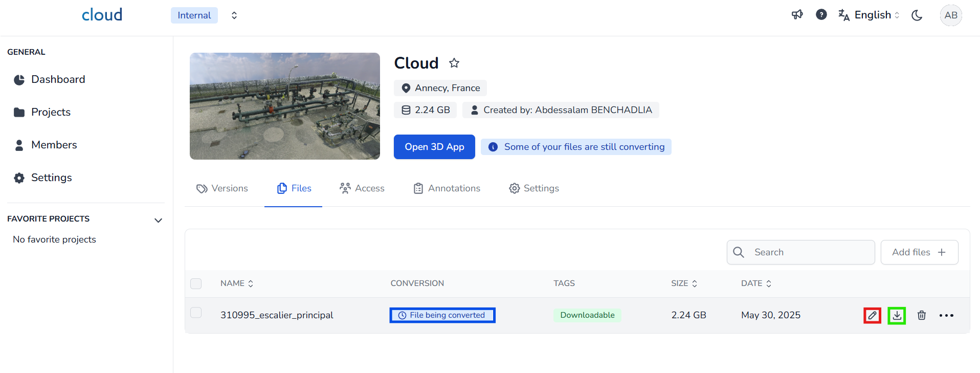Screen dimensions: 980x373
Task: Collapse the Favorite Projects section
Action: [x=158, y=220]
